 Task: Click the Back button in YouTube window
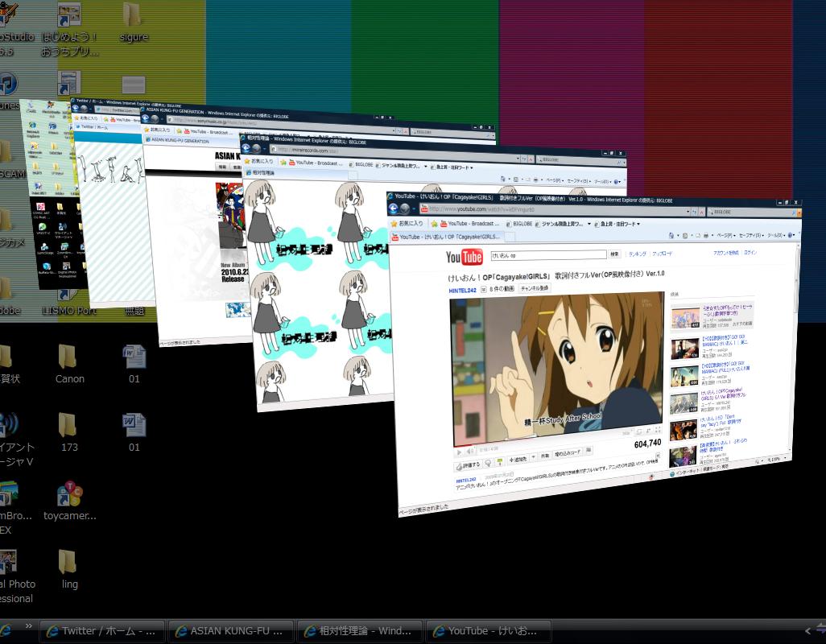(x=394, y=208)
